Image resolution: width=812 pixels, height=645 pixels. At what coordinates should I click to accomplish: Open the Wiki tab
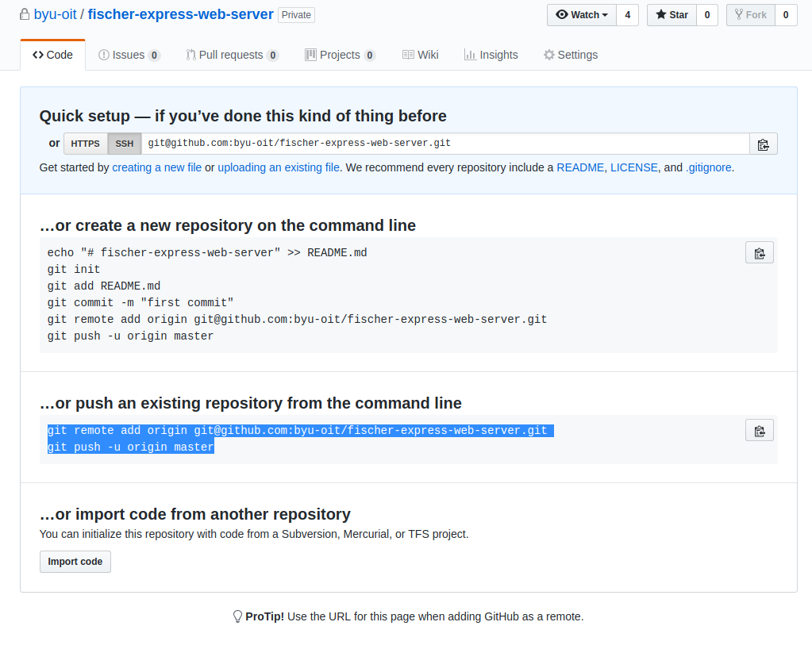pyautogui.click(x=421, y=55)
